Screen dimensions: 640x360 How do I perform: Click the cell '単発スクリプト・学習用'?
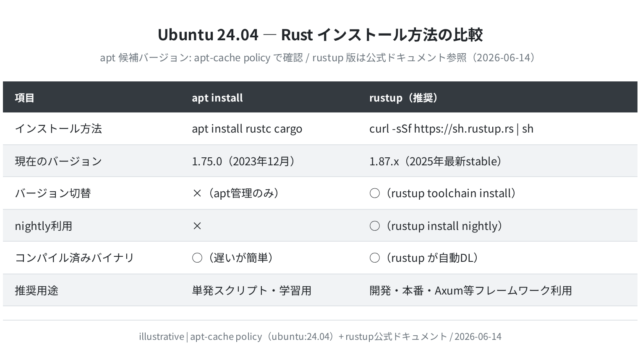click(252, 290)
